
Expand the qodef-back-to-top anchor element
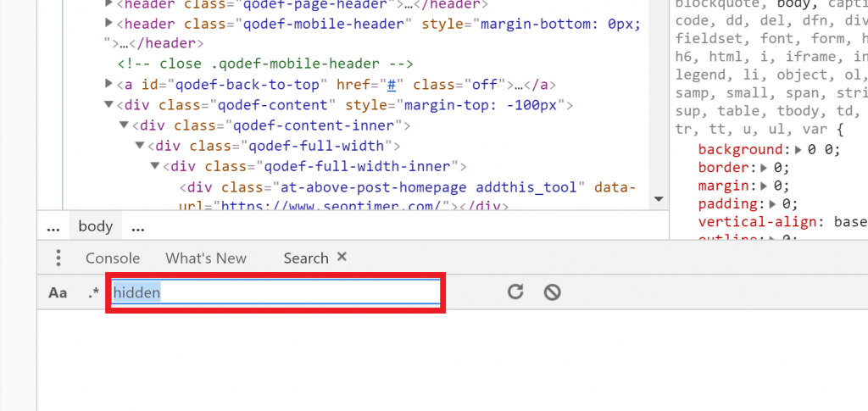coord(108,84)
